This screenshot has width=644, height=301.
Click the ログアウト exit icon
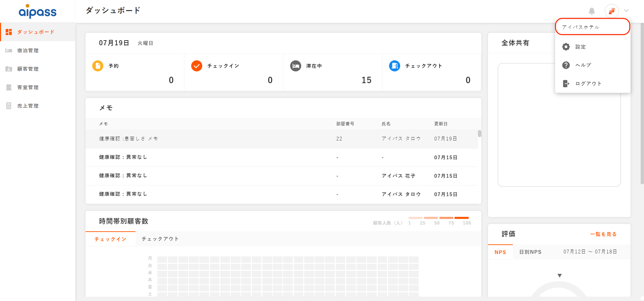[x=566, y=83]
